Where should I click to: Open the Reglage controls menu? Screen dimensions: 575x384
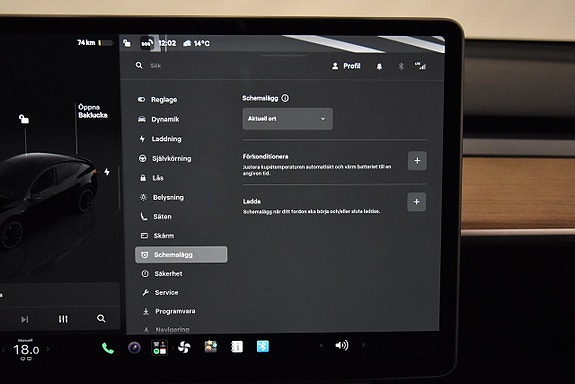(158, 99)
